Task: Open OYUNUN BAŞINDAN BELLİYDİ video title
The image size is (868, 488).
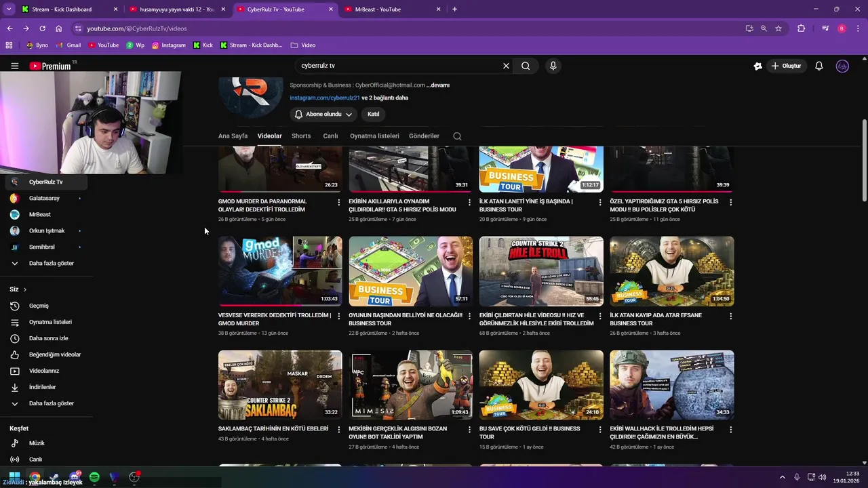Action: (x=406, y=319)
